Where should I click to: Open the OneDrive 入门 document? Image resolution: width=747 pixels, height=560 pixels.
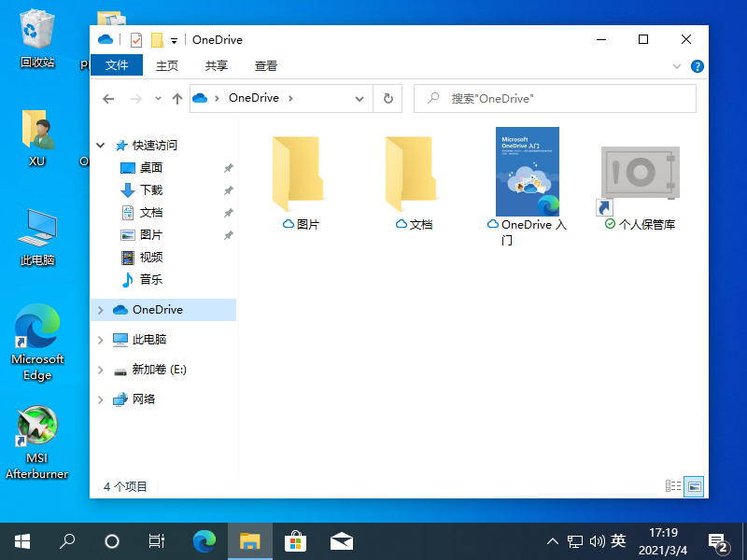527,173
